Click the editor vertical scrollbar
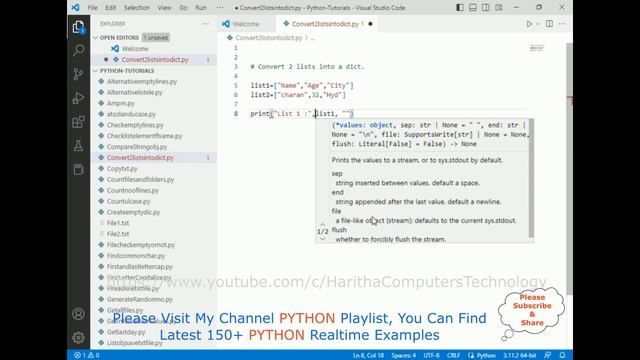 pyautogui.click(x=569, y=169)
